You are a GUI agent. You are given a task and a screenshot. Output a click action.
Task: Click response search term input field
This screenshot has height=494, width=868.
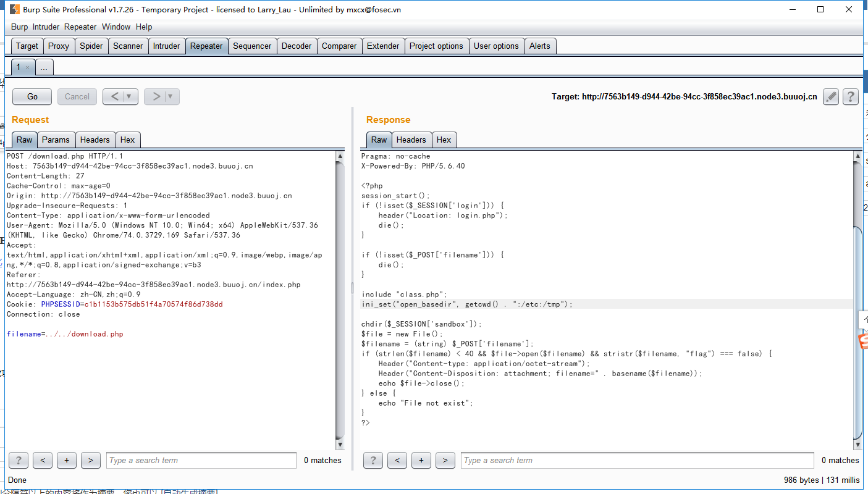[x=638, y=460]
